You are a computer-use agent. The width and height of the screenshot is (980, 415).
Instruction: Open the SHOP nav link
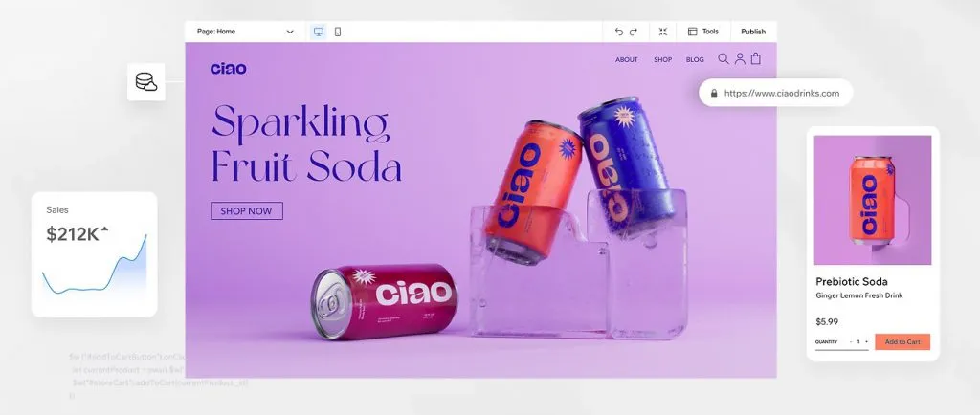[x=662, y=60]
